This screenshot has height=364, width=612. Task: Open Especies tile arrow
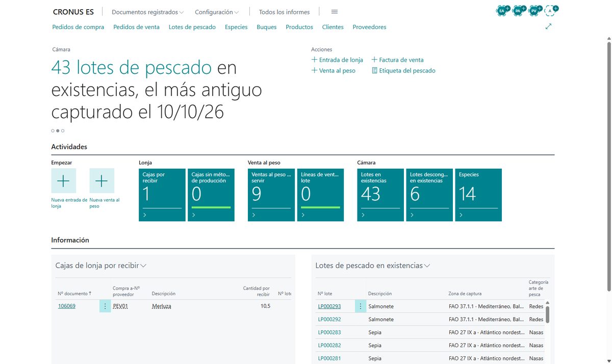pyautogui.click(x=461, y=215)
